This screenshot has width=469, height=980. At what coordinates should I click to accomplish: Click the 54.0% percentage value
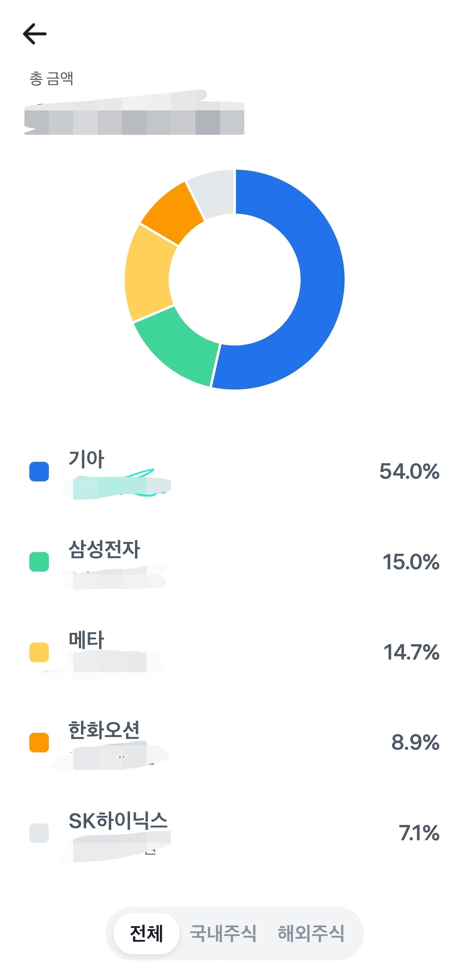click(x=409, y=471)
